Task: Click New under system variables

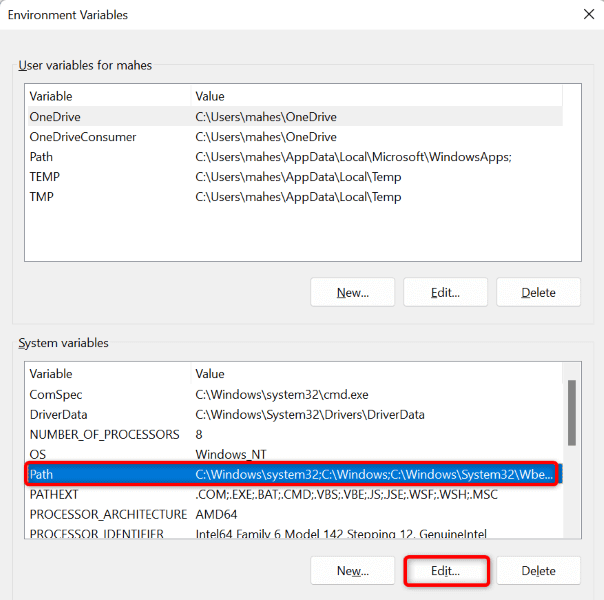Action: 352,570
